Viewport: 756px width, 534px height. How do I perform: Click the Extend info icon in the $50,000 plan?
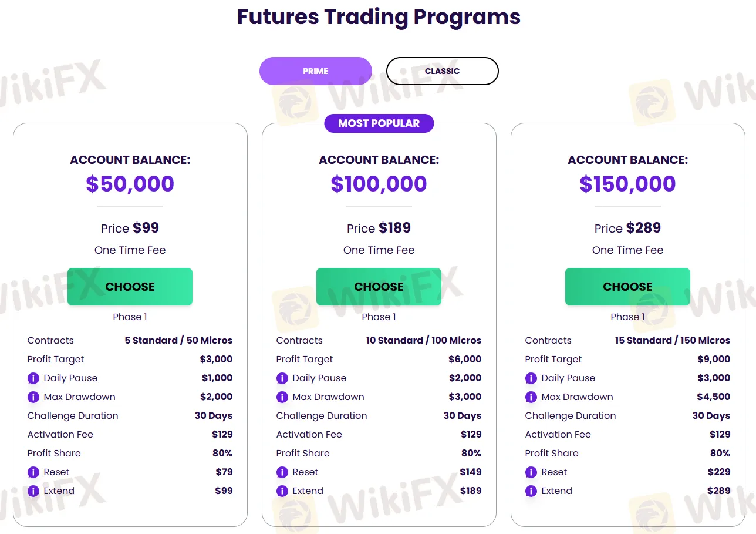[x=33, y=491]
